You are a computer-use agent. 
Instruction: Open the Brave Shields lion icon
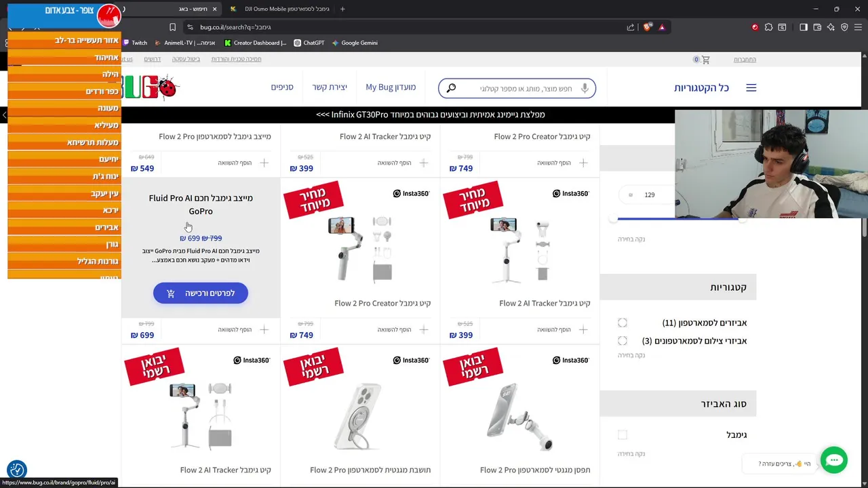coord(648,27)
